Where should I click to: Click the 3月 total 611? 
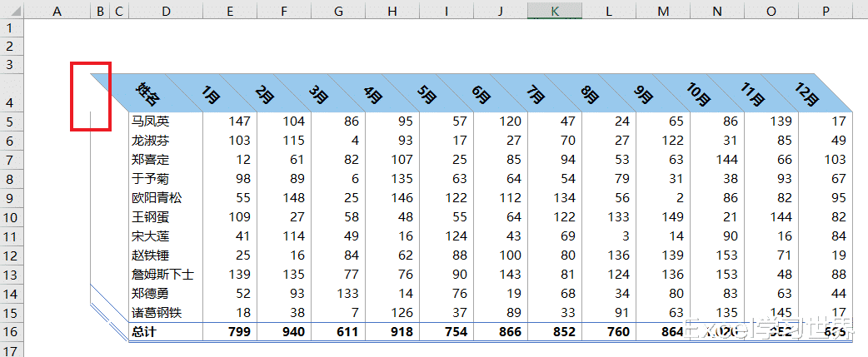coord(338,331)
